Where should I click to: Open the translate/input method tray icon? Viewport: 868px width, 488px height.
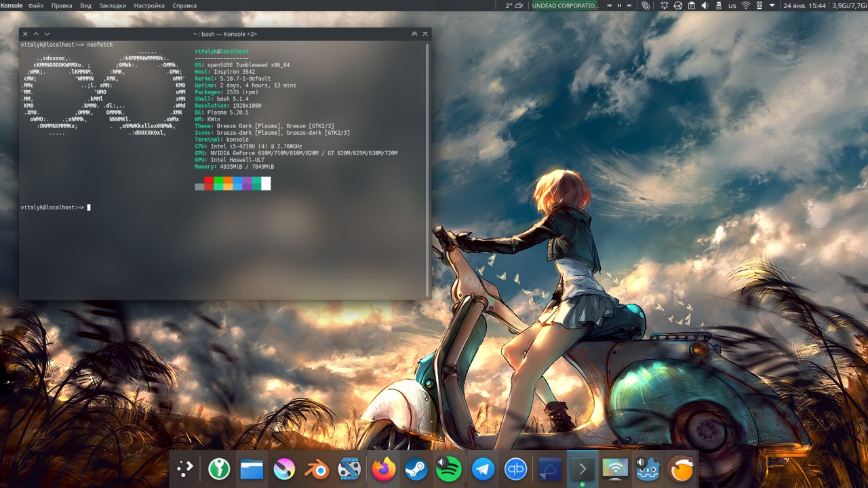point(646,5)
